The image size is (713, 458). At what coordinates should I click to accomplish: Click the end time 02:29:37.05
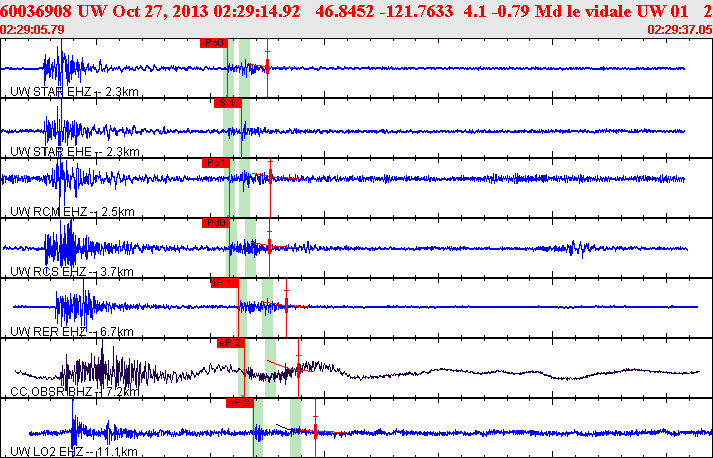(680, 30)
